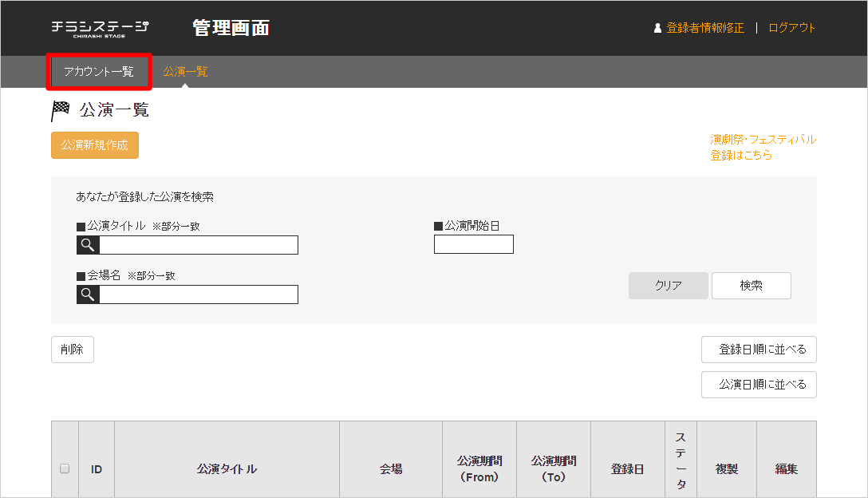Click the checkered flag icon by 公演一覧
Screen dimensions: 868x498
point(61,111)
